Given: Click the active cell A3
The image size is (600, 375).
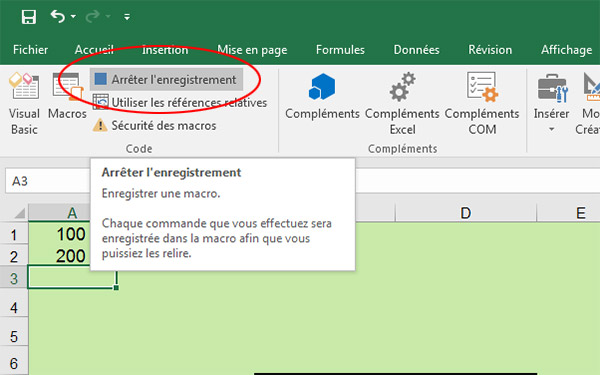Looking at the screenshot, I should click(72, 277).
